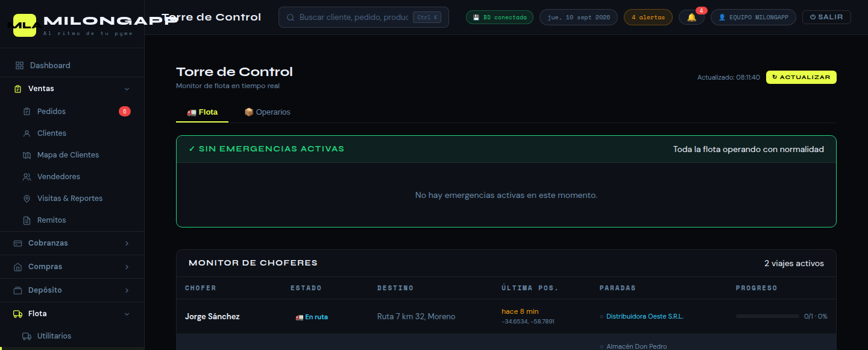Click the Flota truck icon in sidebar
Viewport: 868px width, 350px height.
18,314
